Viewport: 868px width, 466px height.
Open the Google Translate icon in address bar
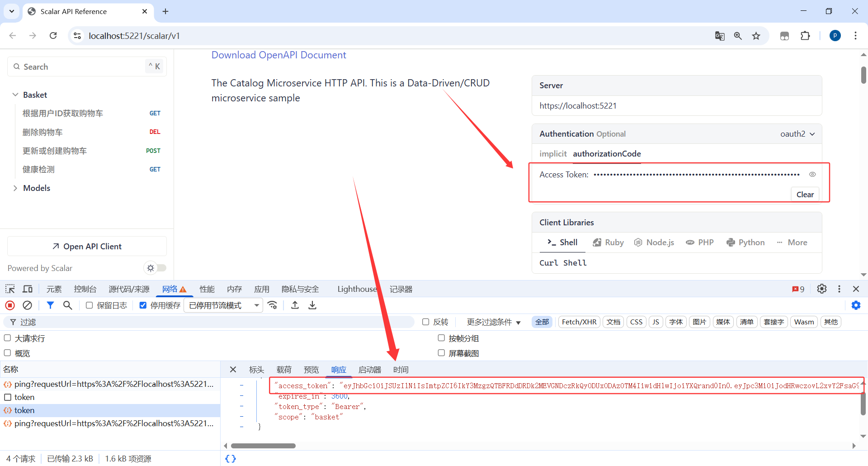click(720, 36)
